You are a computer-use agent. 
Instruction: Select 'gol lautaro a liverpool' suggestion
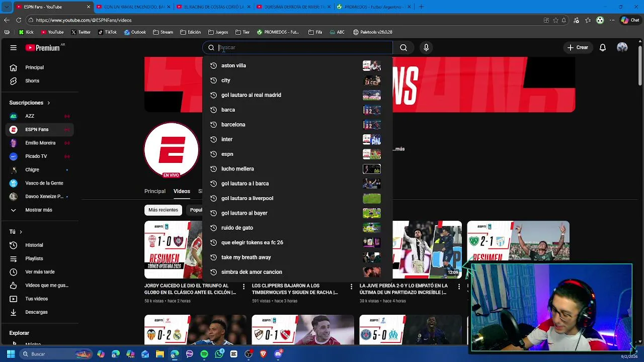(297, 198)
